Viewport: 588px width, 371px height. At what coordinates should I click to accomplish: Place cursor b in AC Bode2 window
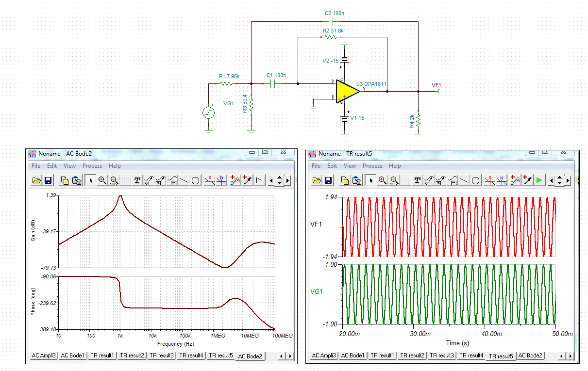(x=221, y=180)
